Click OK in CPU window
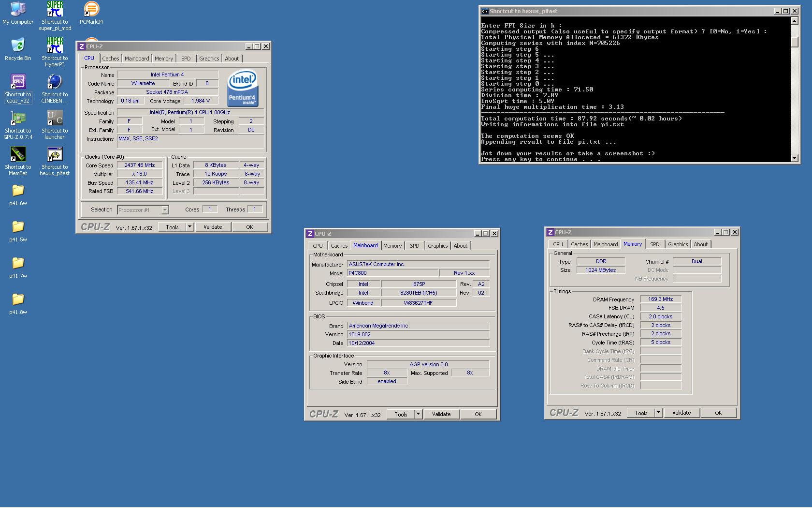The width and height of the screenshot is (812, 508). tap(249, 227)
